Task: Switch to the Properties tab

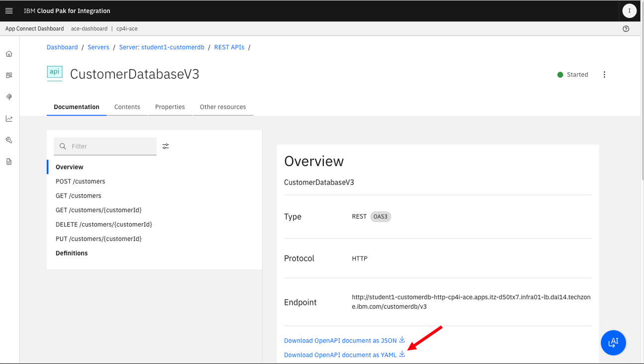Action: point(170,107)
